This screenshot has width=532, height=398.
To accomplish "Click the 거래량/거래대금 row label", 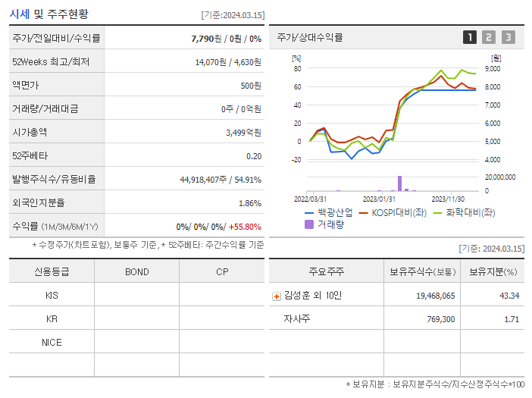I will coord(45,108).
